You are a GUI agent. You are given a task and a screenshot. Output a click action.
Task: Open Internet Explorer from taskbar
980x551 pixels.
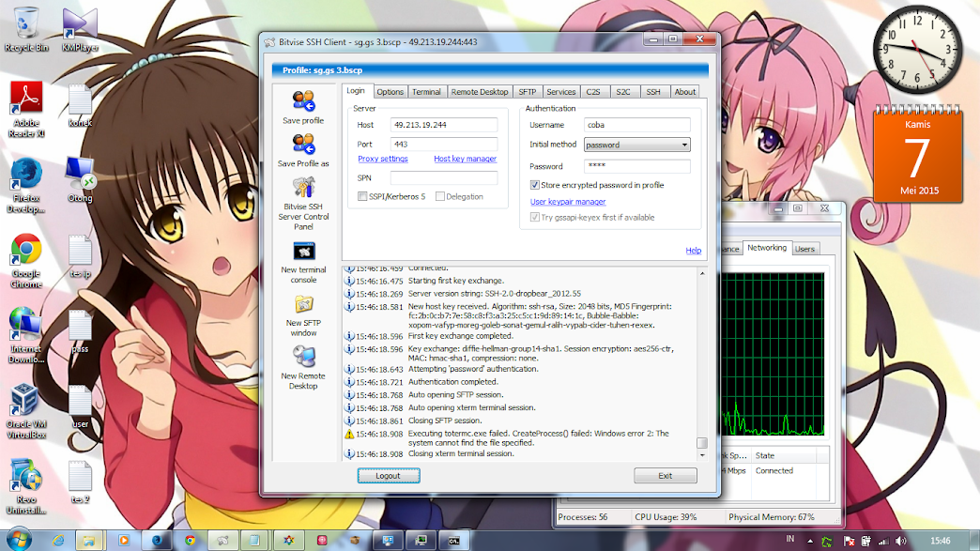[x=58, y=541]
